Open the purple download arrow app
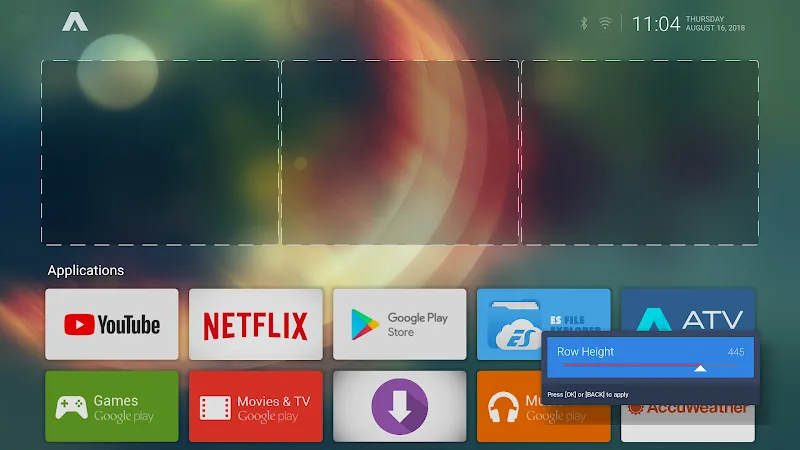Screen dimensions: 800x450 pos(400,407)
